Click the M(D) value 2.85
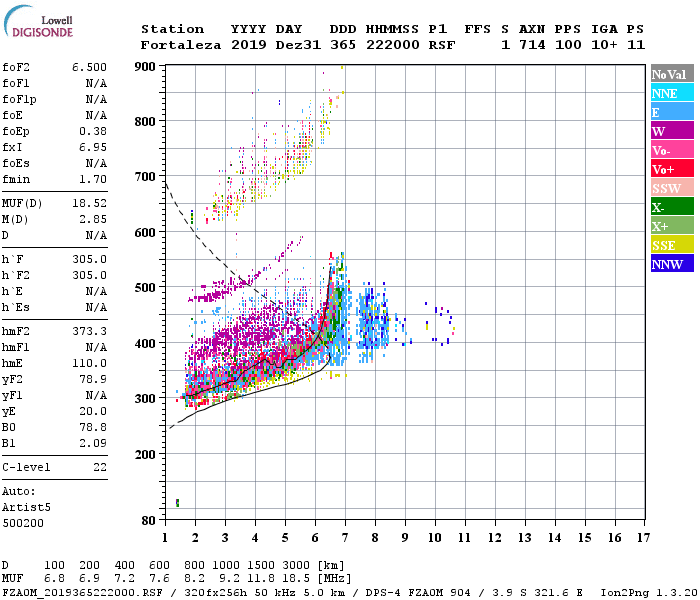This screenshot has height=600, width=700. tap(93, 219)
